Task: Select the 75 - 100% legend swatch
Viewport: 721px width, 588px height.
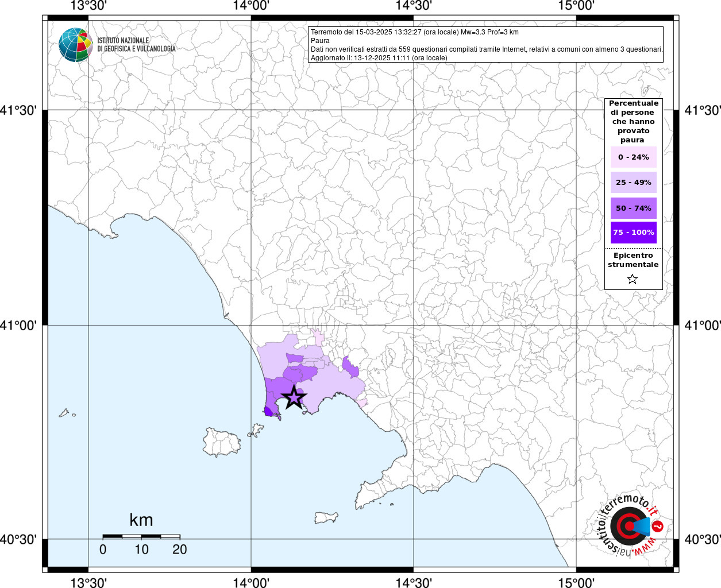Action: click(x=634, y=233)
